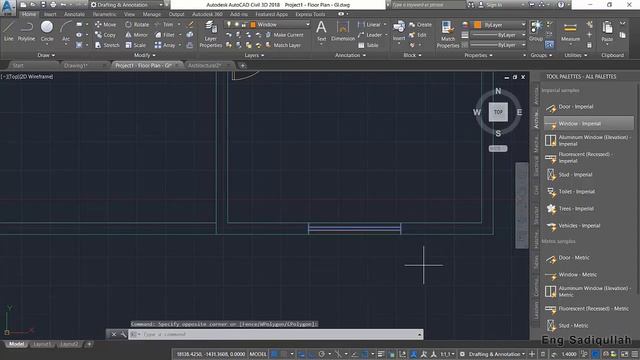The image size is (640, 360).
Task: Toggle grid display in status bar
Action: point(275,354)
